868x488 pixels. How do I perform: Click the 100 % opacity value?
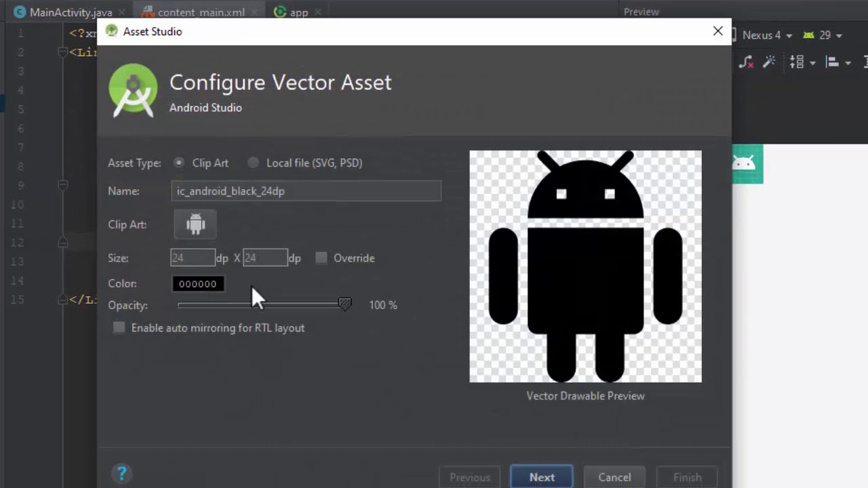[x=383, y=305]
